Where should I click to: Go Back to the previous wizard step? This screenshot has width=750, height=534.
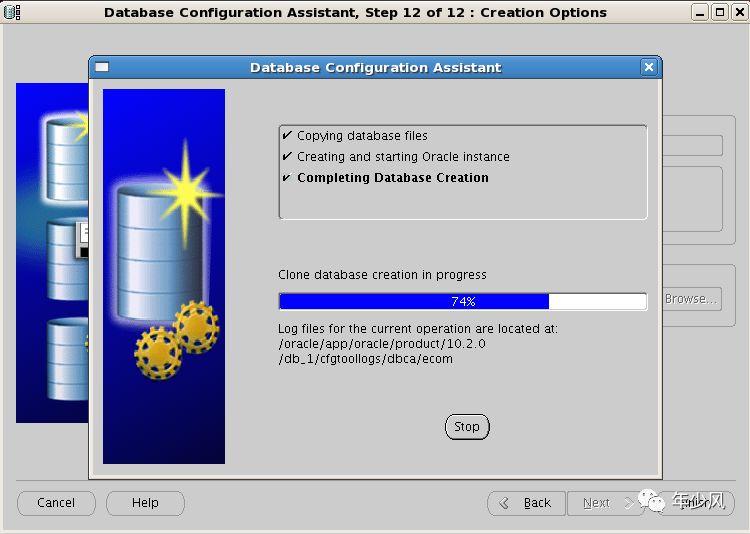(527, 503)
